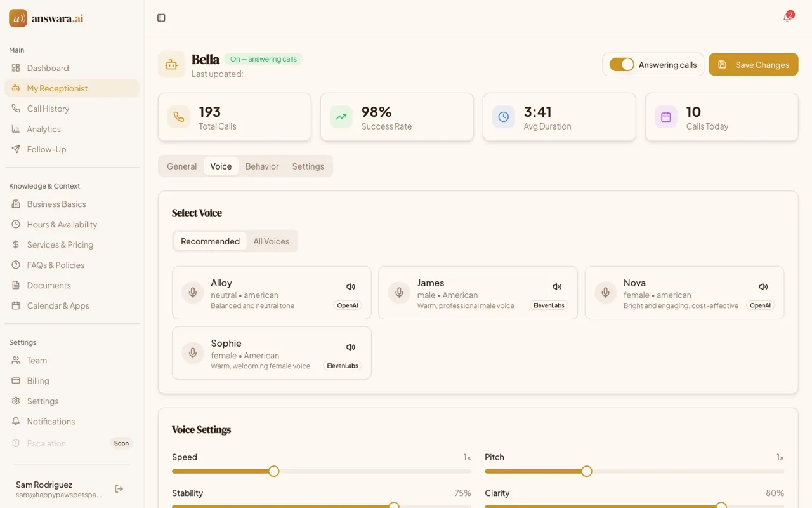The width and height of the screenshot is (812, 508).
Task: Click the Settings gear icon in sidebar
Action: pyautogui.click(x=16, y=401)
